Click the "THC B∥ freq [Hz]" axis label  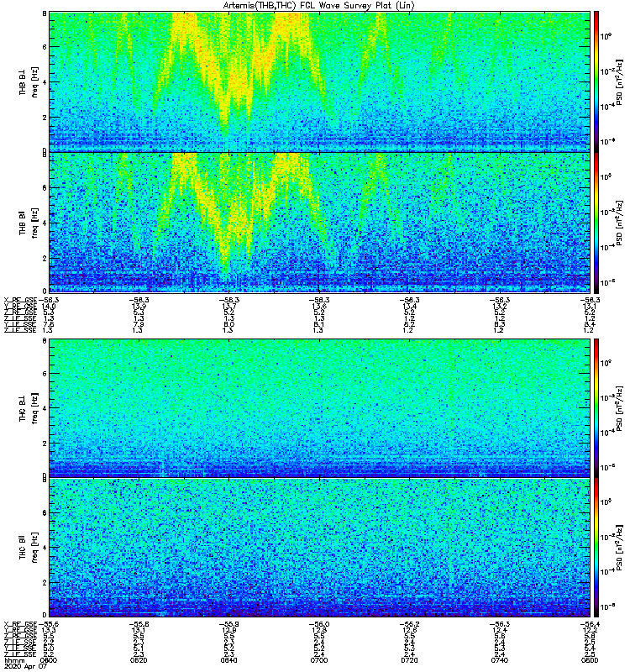point(29,548)
